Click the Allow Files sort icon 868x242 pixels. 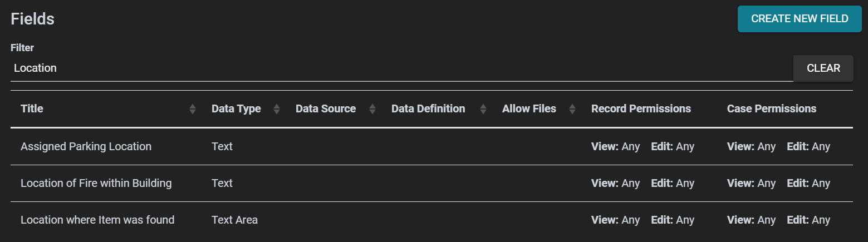click(x=572, y=109)
